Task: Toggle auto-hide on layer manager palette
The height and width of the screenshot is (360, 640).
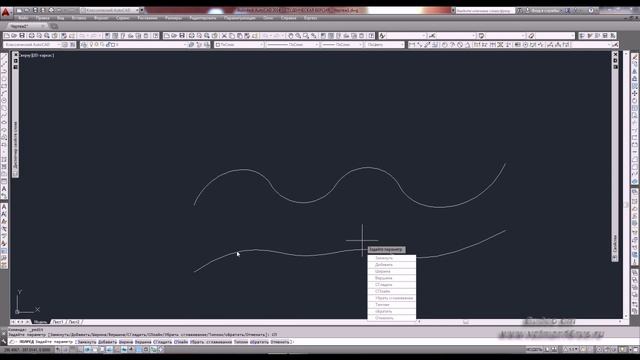Action: pos(16,61)
